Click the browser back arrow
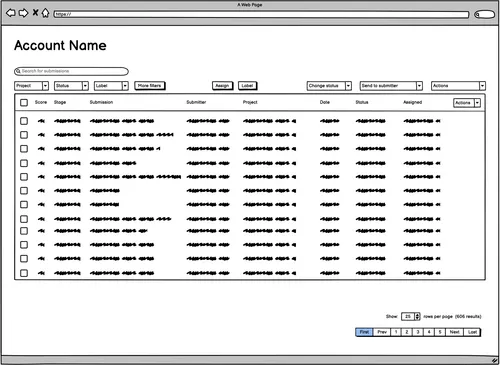Image resolution: width=500 pixels, height=365 pixels. tap(11, 13)
